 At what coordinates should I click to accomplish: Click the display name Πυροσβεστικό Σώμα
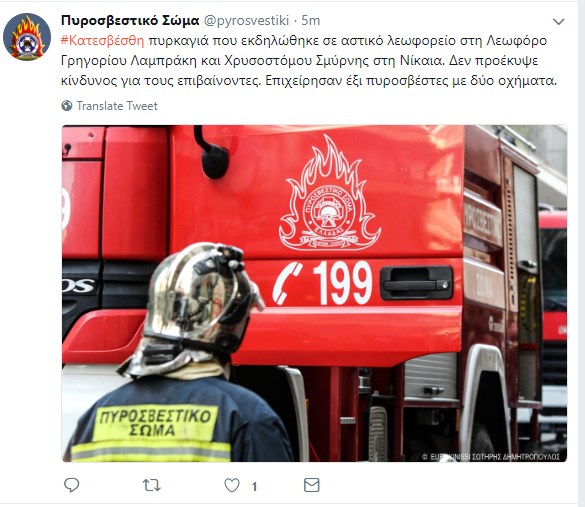(130, 20)
